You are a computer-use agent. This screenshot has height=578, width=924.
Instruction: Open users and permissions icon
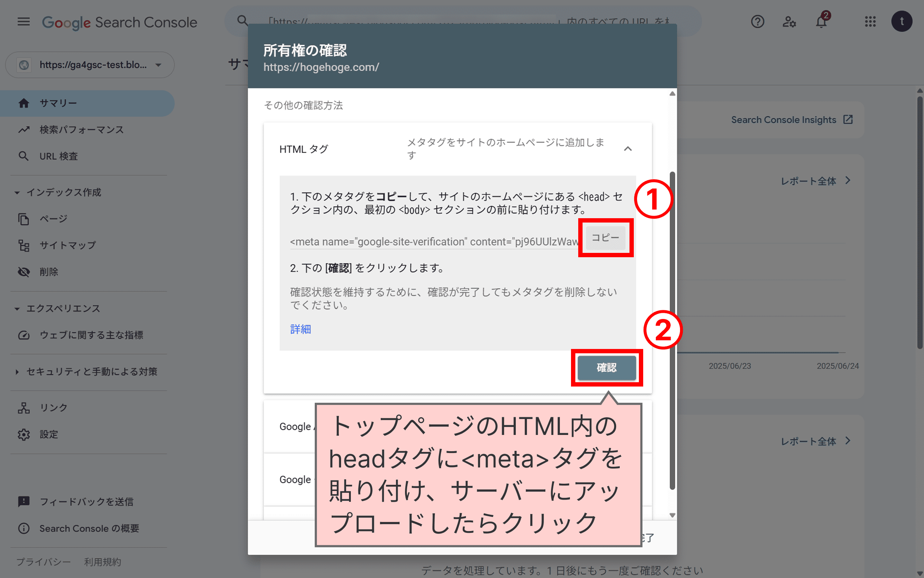[x=789, y=22]
